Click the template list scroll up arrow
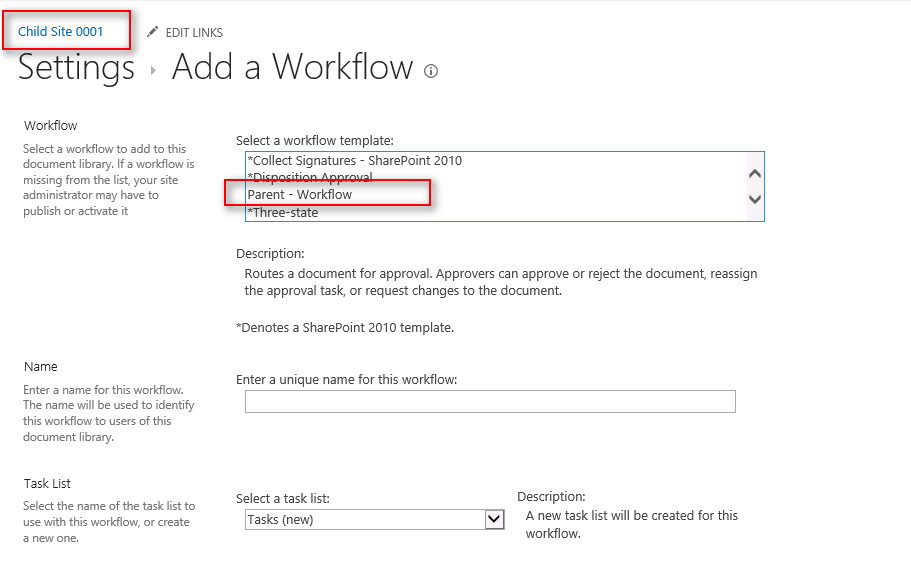911x574 pixels. click(x=755, y=174)
